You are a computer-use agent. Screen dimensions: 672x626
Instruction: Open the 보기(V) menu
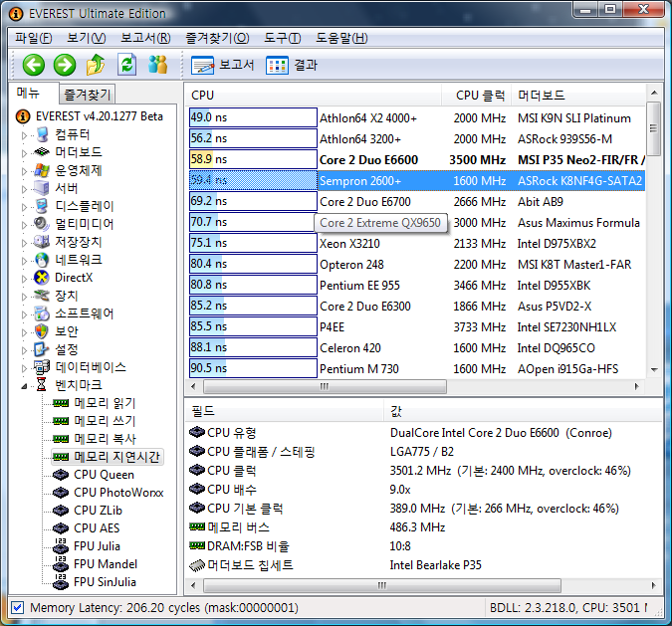coord(87,38)
